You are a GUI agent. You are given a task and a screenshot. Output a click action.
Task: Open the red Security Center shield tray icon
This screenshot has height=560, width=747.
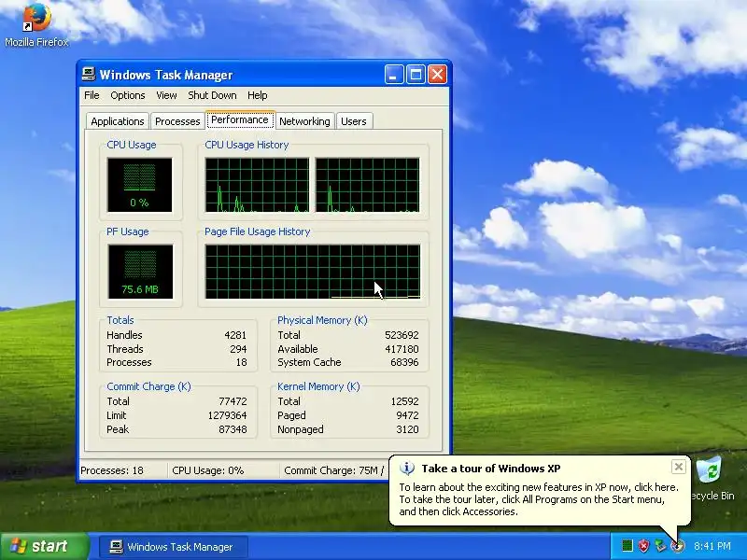(643, 546)
